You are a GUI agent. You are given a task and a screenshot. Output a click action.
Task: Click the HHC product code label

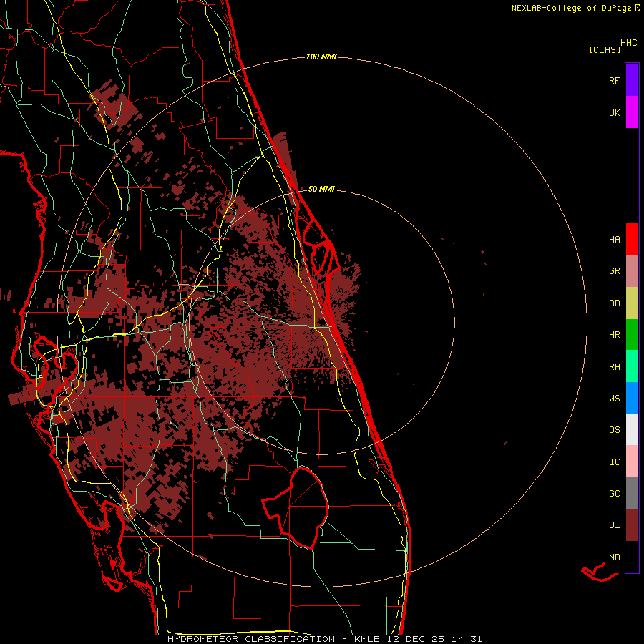pyautogui.click(x=629, y=43)
